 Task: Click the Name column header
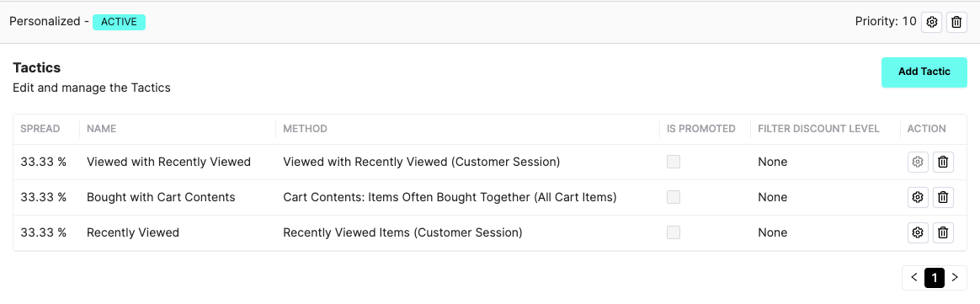(101, 129)
